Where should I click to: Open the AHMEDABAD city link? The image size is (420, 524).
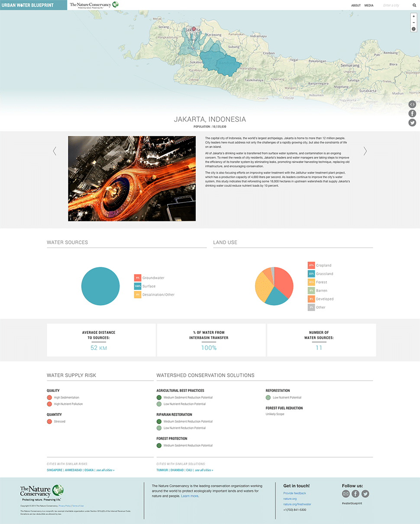pos(73,470)
